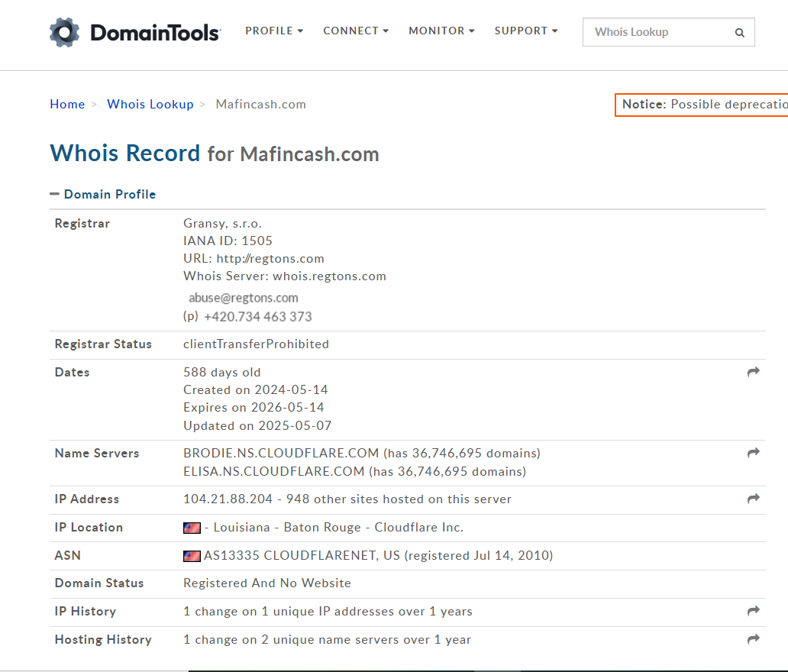Image resolution: width=788 pixels, height=672 pixels.
Task: Click the AS13335 CLOUDFLARENET ASN text
Action: tap(302, 555)
